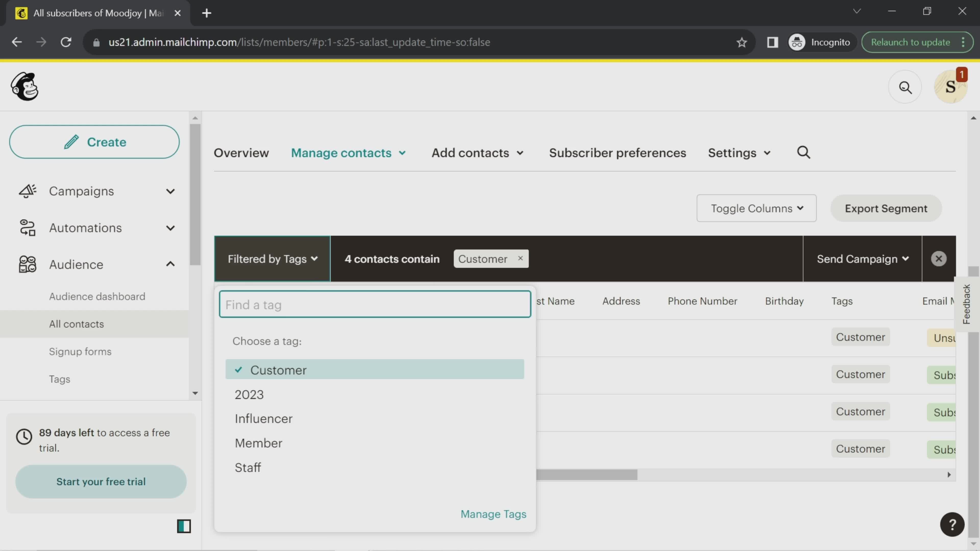
Task: Click the clock icon beside trial notice
Action: [x=24, y=437]
